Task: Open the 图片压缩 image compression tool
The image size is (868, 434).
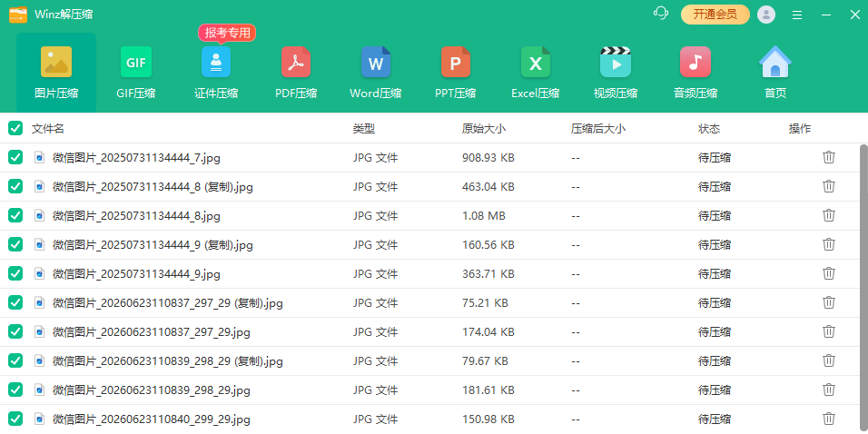Action: pyautogui.click(x=56, y=73)
